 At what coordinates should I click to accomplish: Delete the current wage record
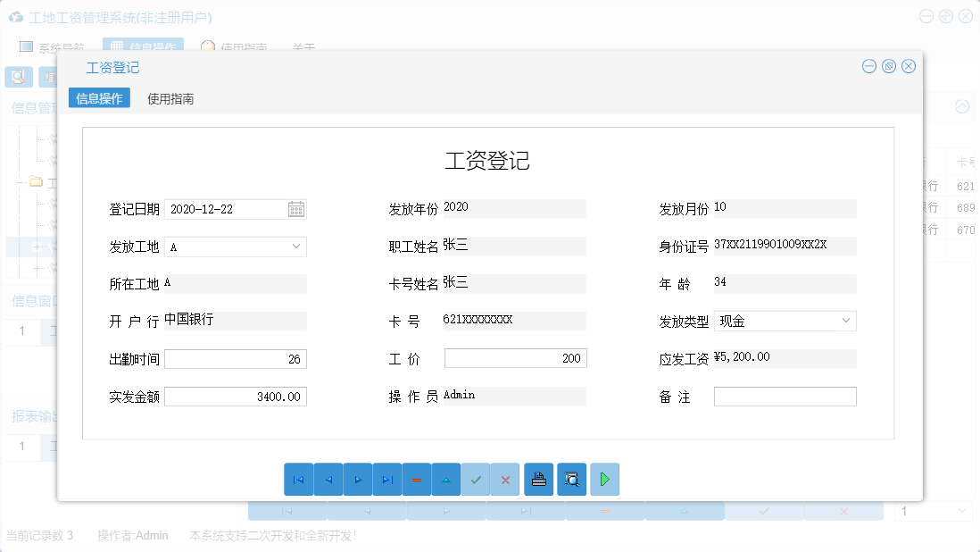click(417, 480)
